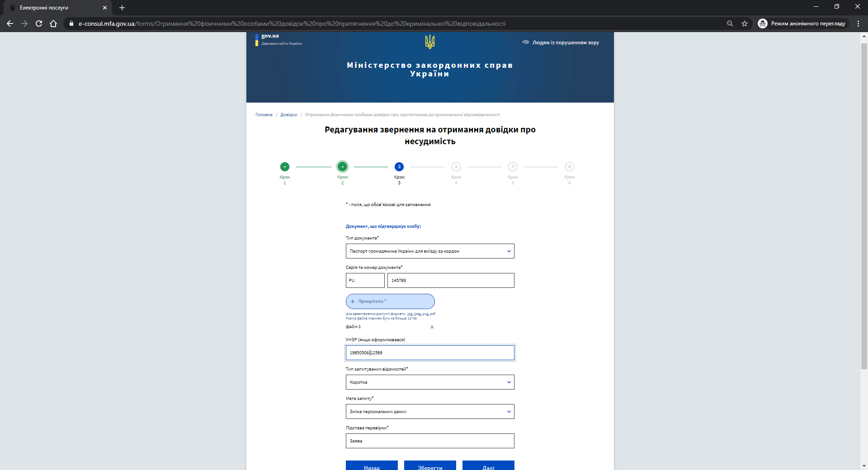Open the Тип запитуваних відомостей dropdown
The width and height of the screenshot is (868, 470).
[430, 382]
